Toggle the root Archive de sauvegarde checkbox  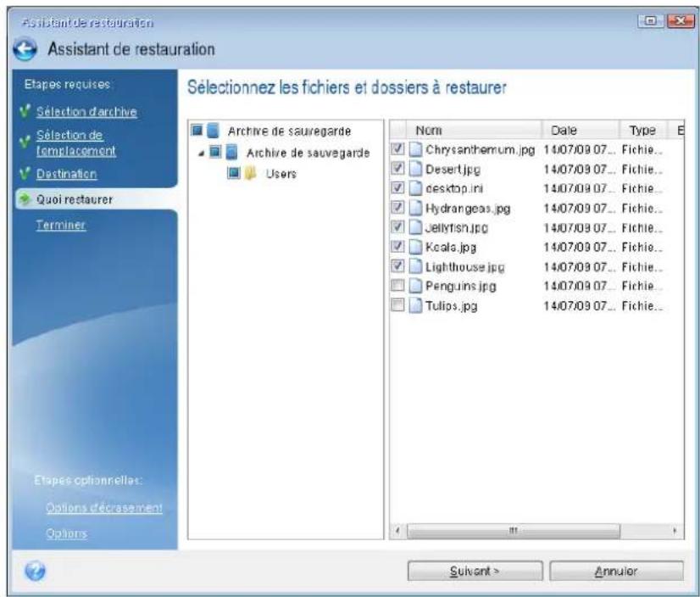[x=197, y=131]
